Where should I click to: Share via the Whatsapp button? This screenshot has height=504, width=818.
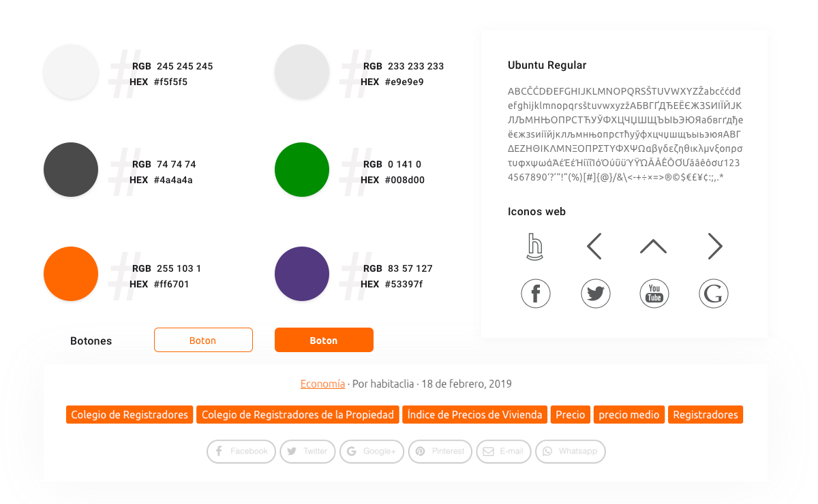571,452
